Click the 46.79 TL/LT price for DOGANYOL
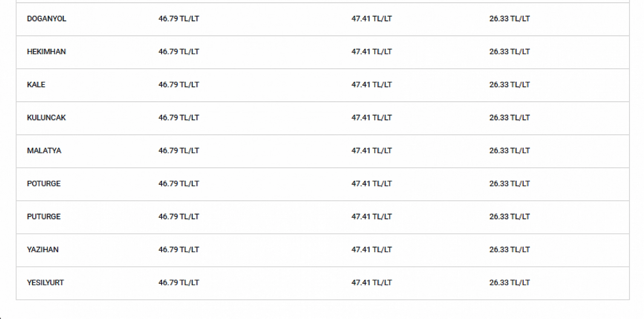 (x=179, y=19)
